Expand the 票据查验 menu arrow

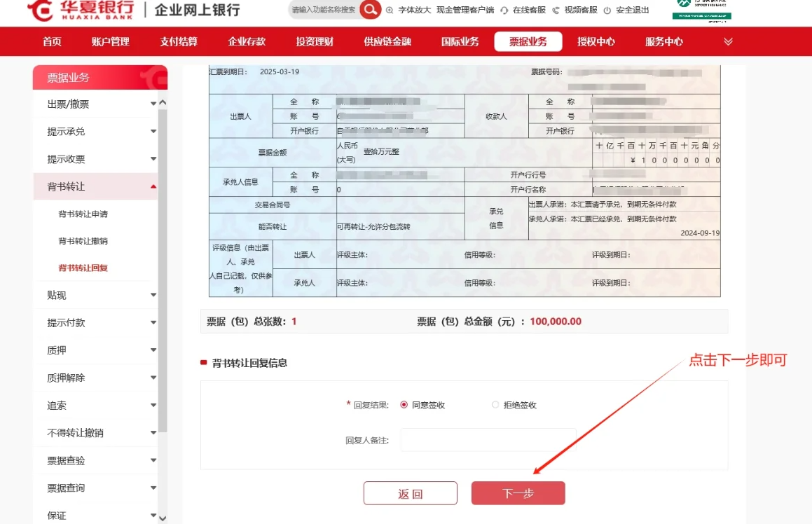point(153,460)
